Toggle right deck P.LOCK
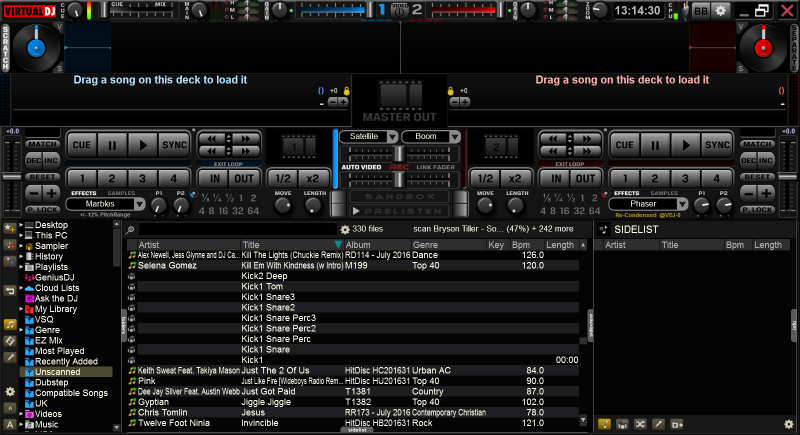The width and height of the screenshot is (800, 435). pyautogui.click(x=757, y=210)
